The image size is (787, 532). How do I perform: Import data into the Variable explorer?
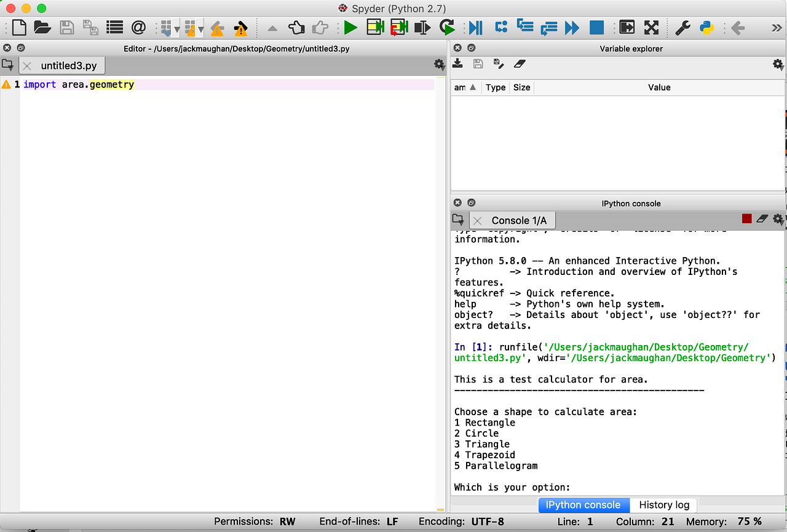click(x=458, y=64)
